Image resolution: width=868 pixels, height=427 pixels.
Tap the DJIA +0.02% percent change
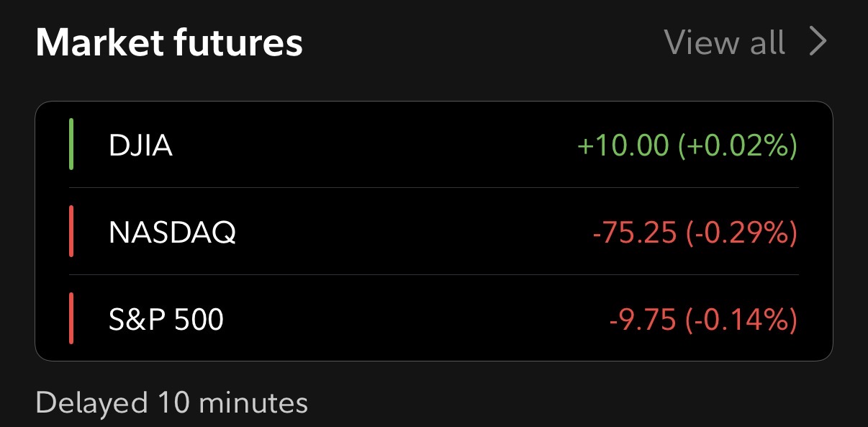click(737, 146)
